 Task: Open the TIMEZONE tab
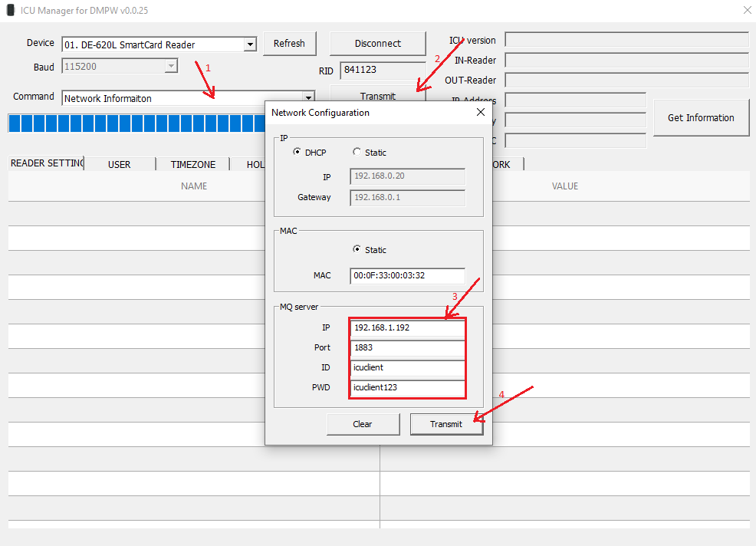(192, 164)
